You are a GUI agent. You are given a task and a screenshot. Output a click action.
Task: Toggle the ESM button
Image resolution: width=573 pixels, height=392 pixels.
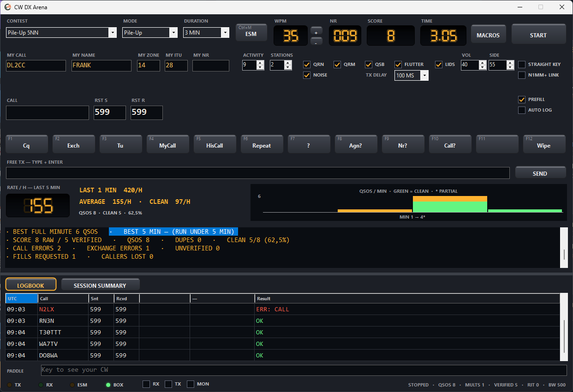(x=251, y=33)
